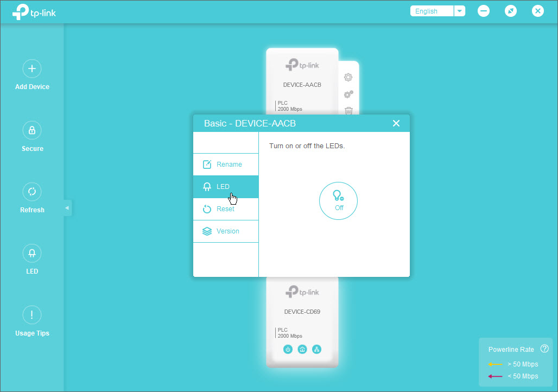Minimize the tpPLC window

483,11
